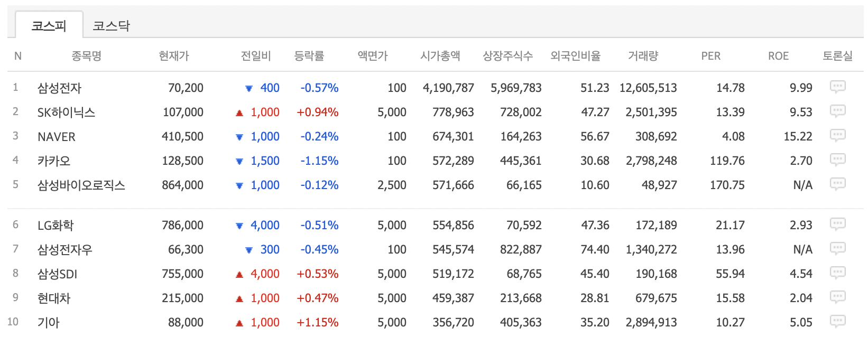This screenshot has height=337, width=868.
Task: Open discussion room icon for 기아
Action: pos(837,322)
